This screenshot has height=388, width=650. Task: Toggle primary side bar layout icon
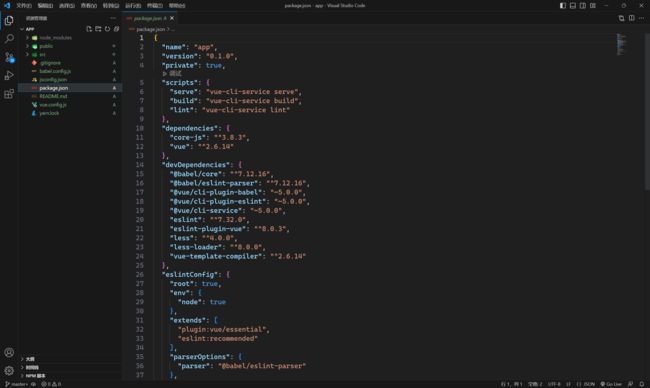click(x=563, y=5)
